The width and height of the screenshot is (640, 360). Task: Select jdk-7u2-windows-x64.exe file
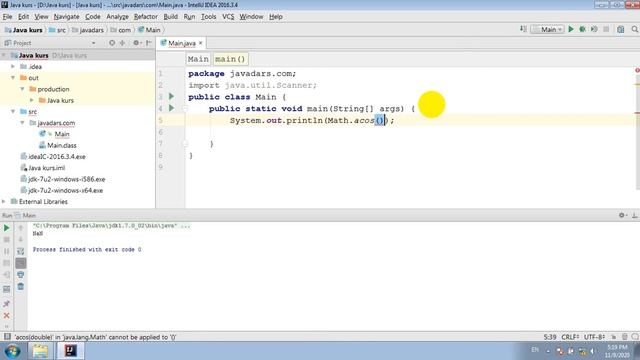tap(65, 190)
